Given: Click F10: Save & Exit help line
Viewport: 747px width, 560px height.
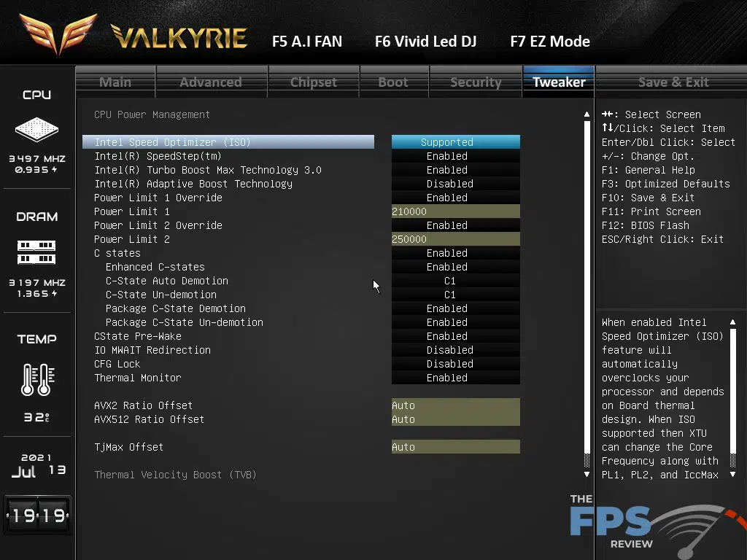Looking at the screenshot, I should (x=648, y=197).
